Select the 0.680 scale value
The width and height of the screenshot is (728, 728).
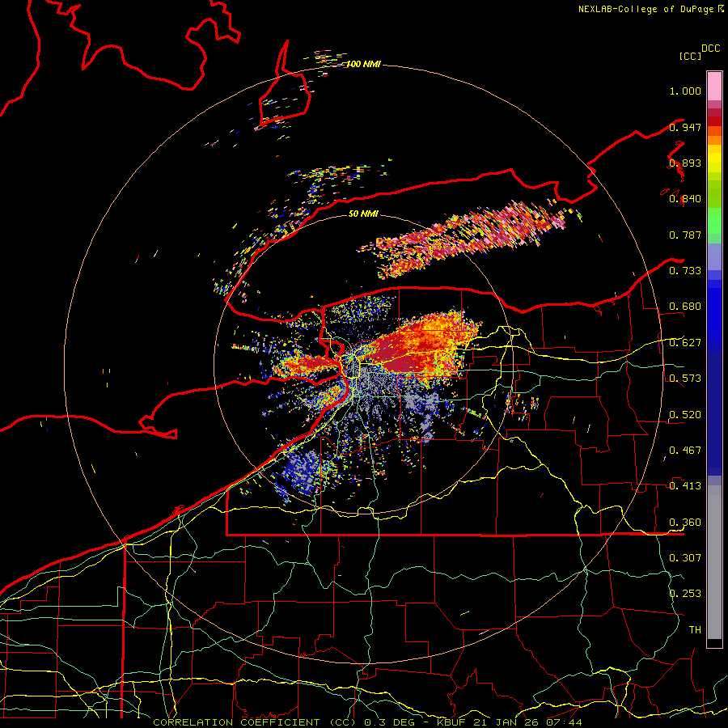685,307
